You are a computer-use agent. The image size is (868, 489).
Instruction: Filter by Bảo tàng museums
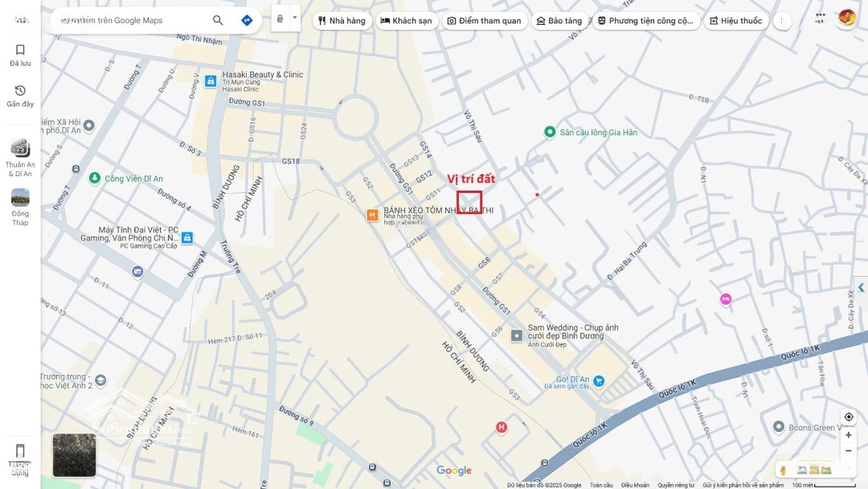(x=559, y=21)
